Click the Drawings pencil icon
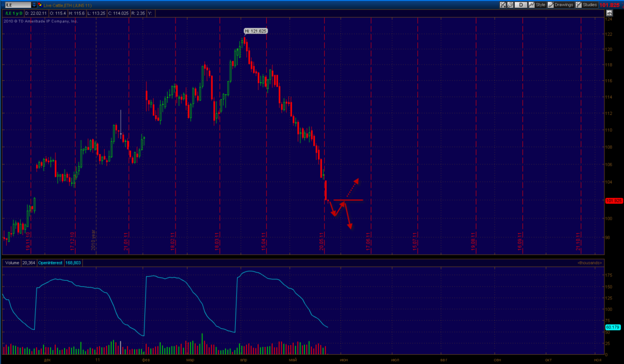 [x=551, y=5]
